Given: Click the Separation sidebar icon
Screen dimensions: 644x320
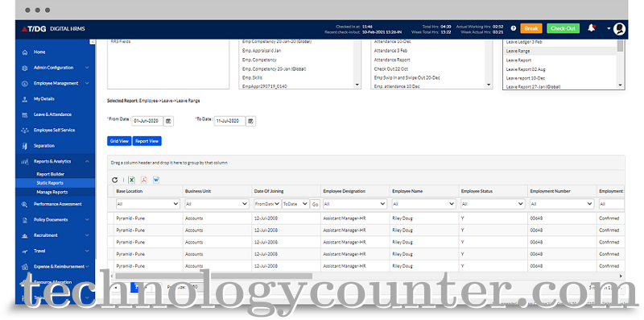Looking at the screenshot, I should click(x=25, y=146).
